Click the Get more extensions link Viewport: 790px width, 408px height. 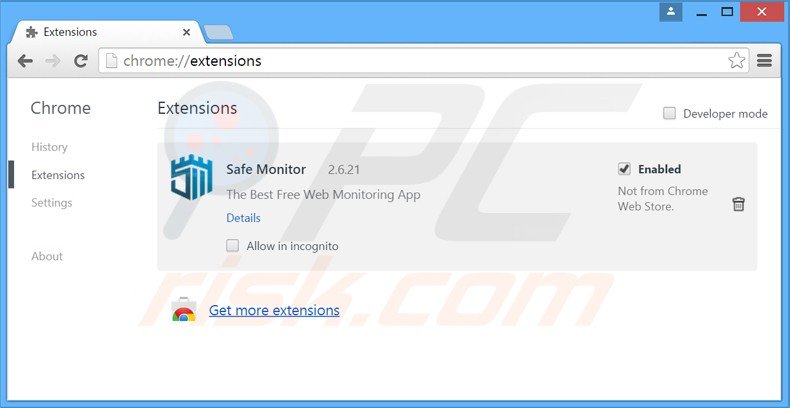click(x=274, y=310)
